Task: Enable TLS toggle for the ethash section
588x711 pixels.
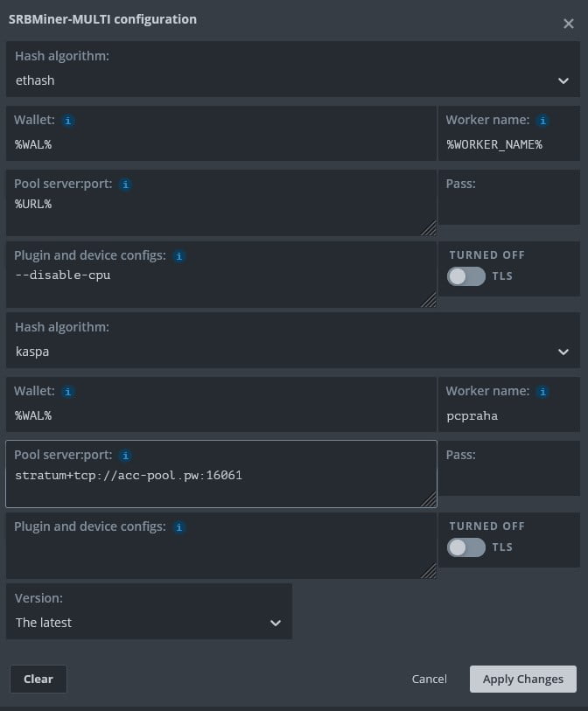Action: coord(465,276)
